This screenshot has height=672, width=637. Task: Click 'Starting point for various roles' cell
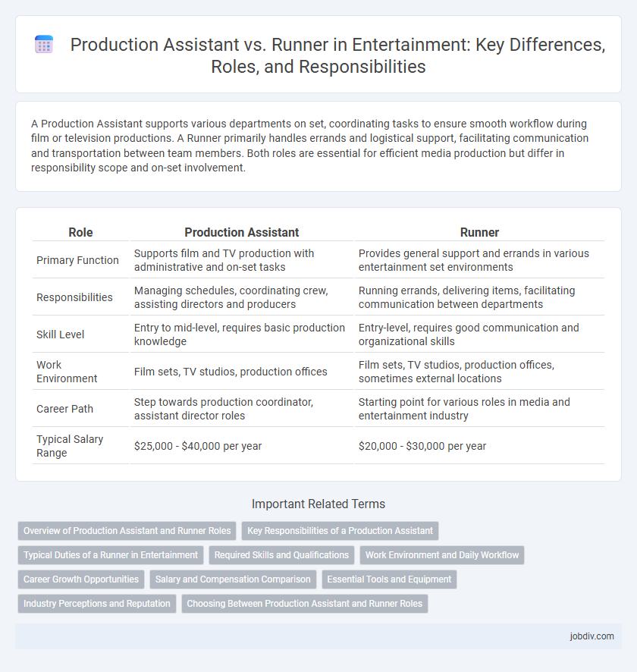point(479,409)
